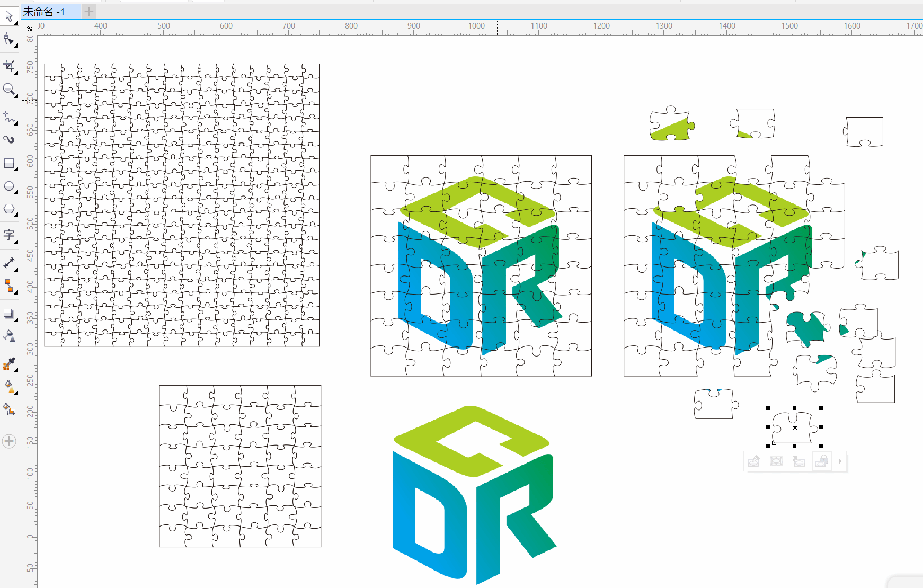923x588 pixels.
Task: Select the Parallel Dimension tool
Action: tap(9, 263)
